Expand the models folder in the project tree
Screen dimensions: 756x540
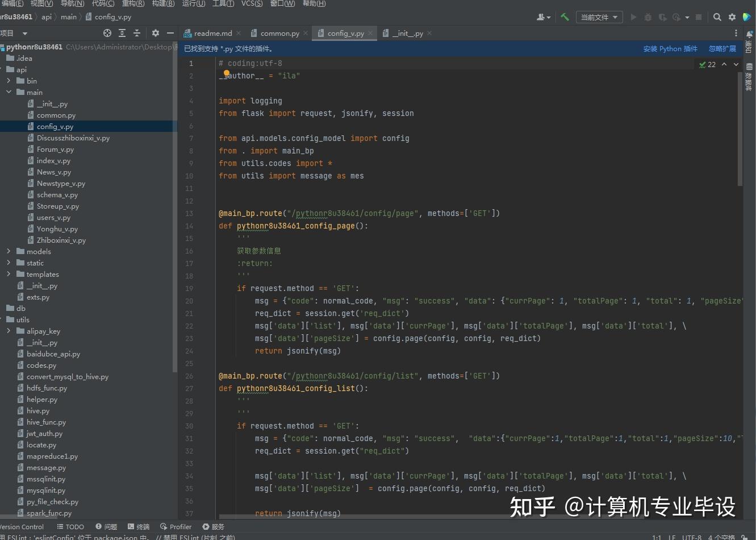[9, 251]
